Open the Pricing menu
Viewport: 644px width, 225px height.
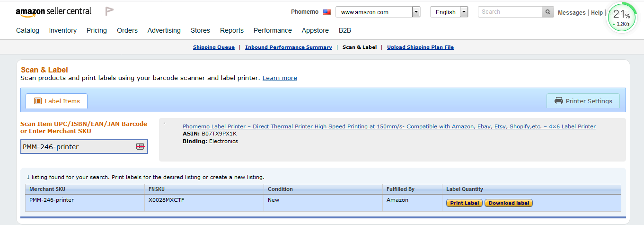(x=97, y=30)
